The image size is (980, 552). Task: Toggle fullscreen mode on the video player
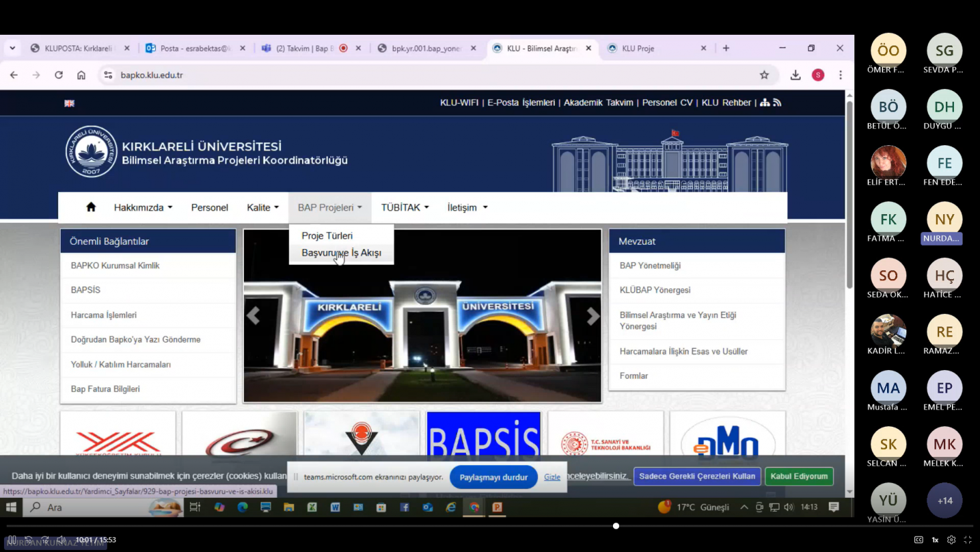[967, 540]
